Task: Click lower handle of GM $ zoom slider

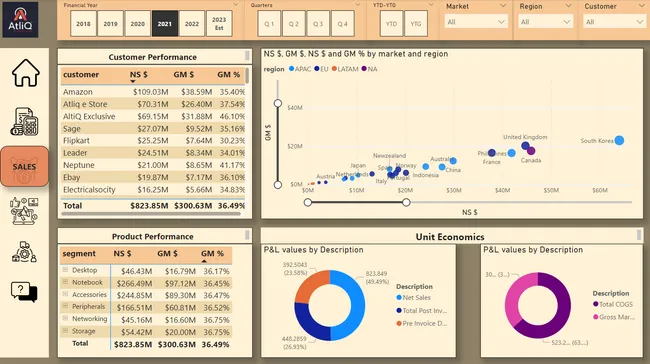Action: tap(278, 184)
